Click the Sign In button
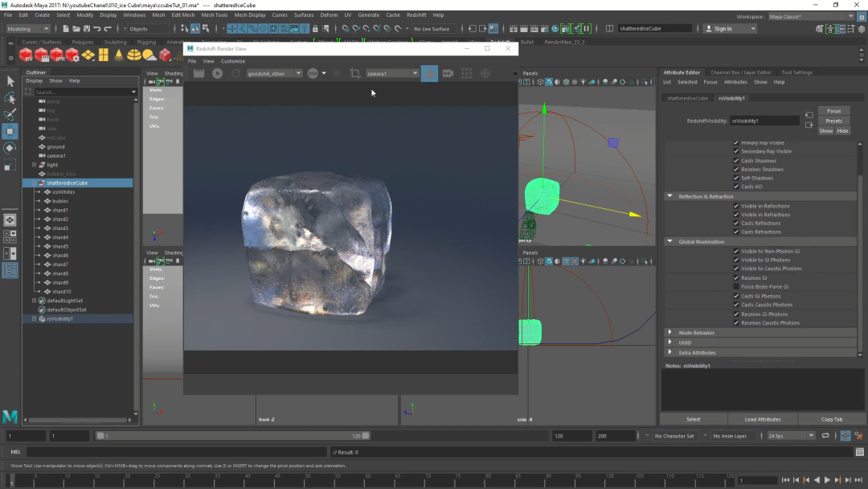The width and height of the screenshot is (868, 489). pos(730,29)
